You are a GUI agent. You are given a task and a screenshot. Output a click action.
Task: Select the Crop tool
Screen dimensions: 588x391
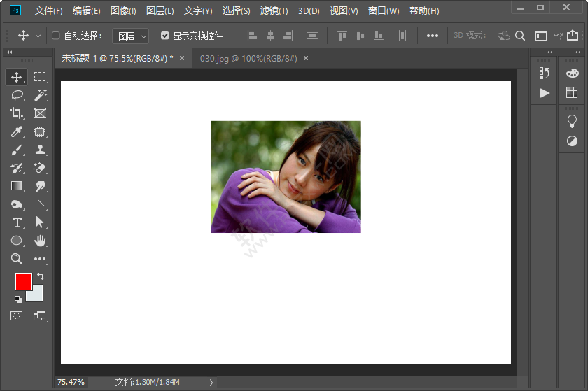click(17, 113)
